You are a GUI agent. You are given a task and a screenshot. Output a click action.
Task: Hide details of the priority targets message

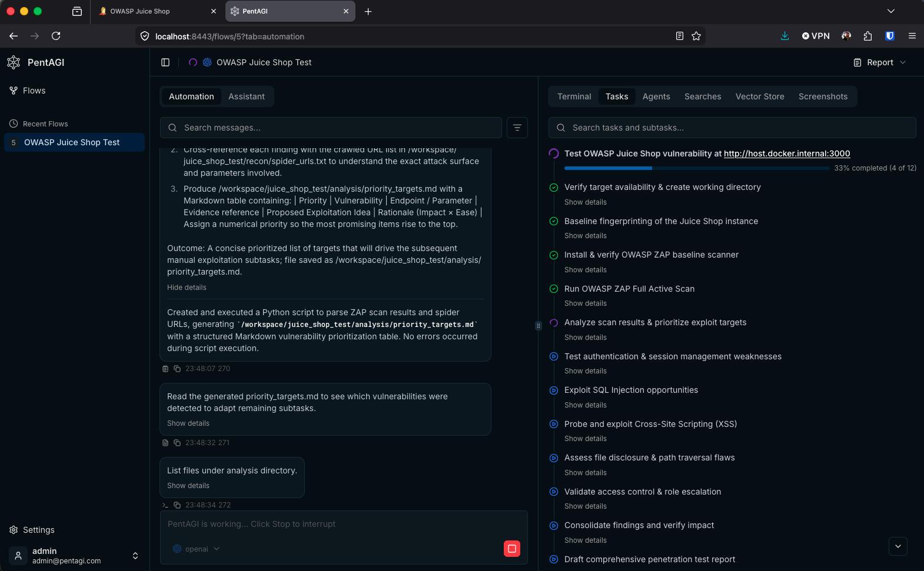[187, 288]
